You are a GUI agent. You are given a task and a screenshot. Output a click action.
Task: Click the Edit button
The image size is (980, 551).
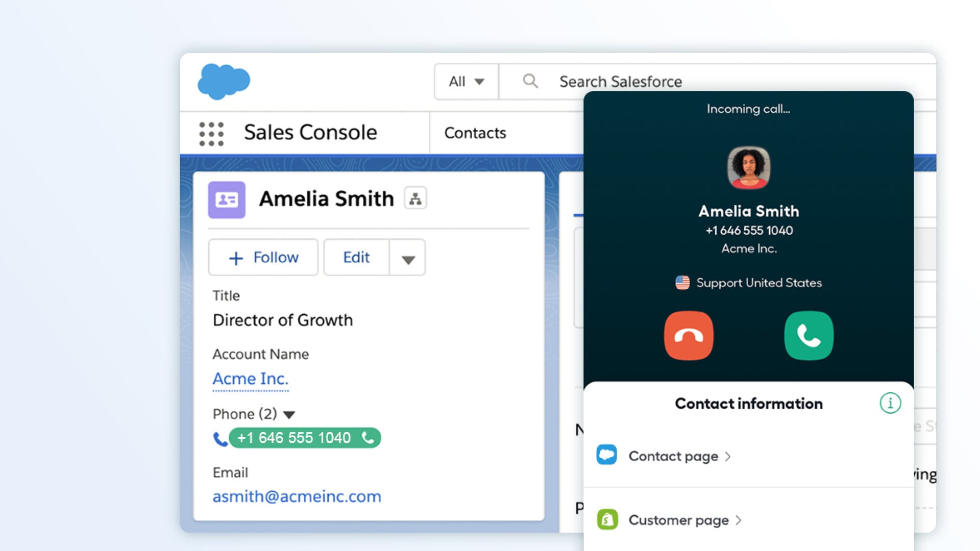point(356,258)
